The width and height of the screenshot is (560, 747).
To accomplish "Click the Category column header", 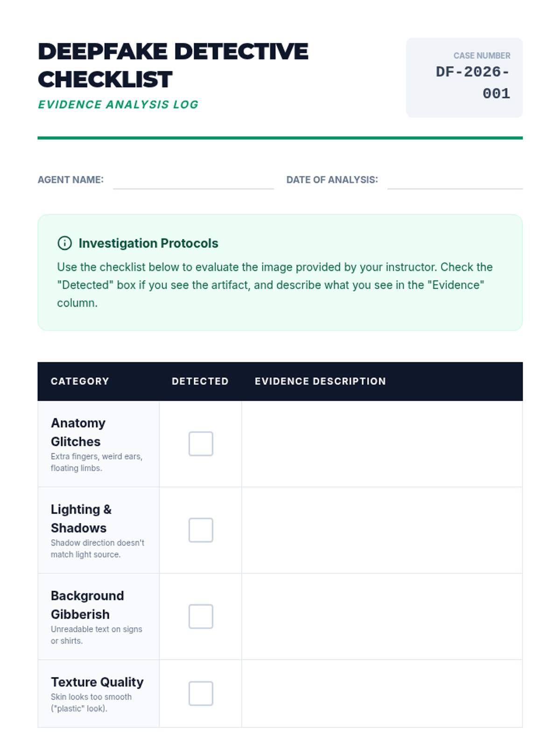I will tap(80, 381).
